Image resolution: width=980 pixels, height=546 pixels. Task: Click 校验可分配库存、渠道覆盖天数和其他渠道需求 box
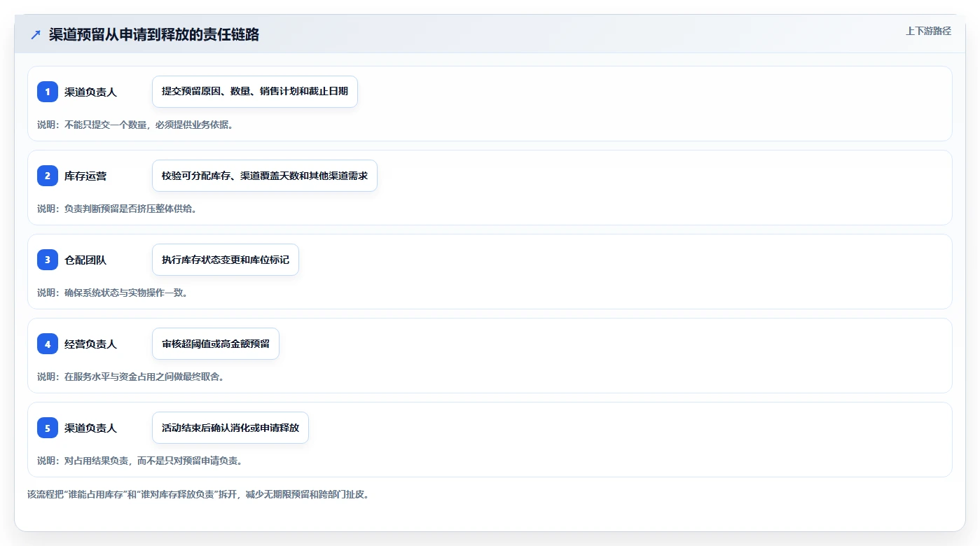tap(265, 176)
